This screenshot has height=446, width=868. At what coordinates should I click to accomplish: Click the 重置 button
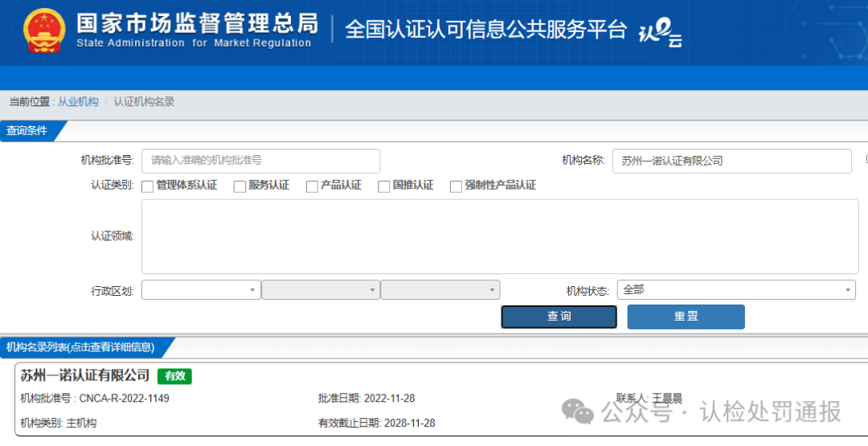[x=686, y=317]
